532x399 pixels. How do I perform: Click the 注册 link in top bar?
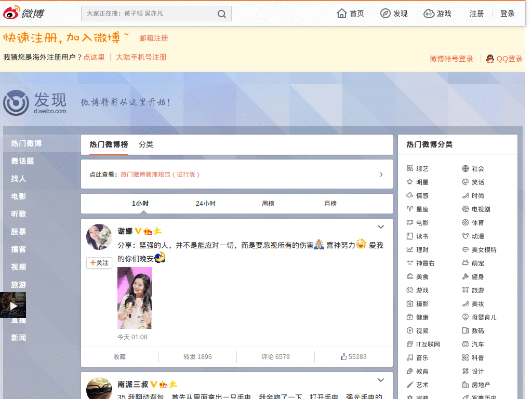coord(477,14)
